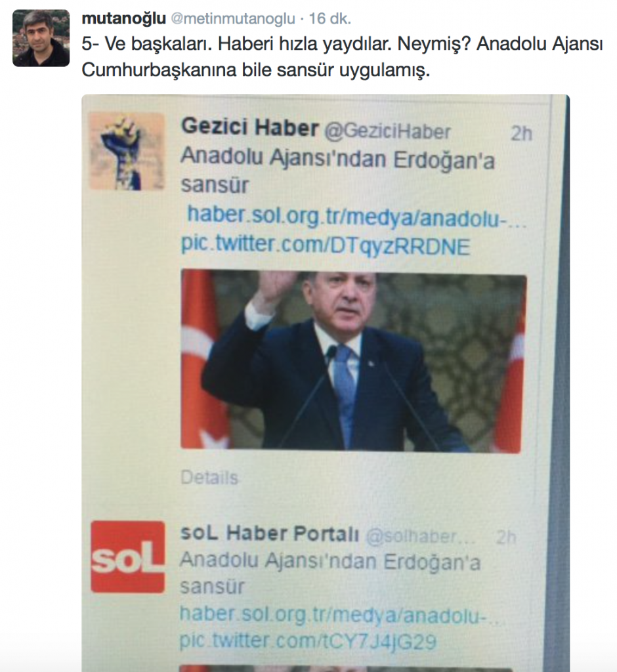The width and height of the screenshot is (617, 672).
Task: Click the 16 dk. timestamp
Action: click(x=330, y=18)
